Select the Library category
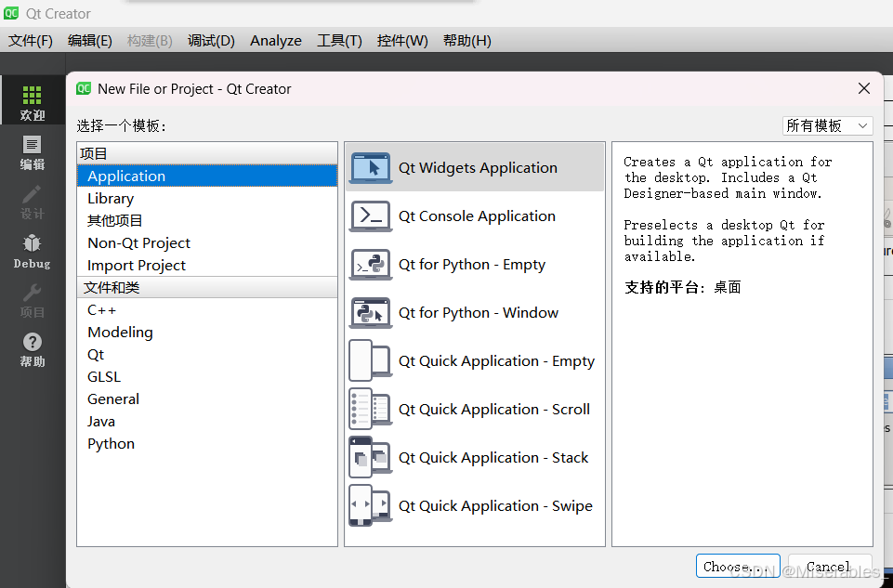This screenshot has width=893, height=588. click(207, 198)
